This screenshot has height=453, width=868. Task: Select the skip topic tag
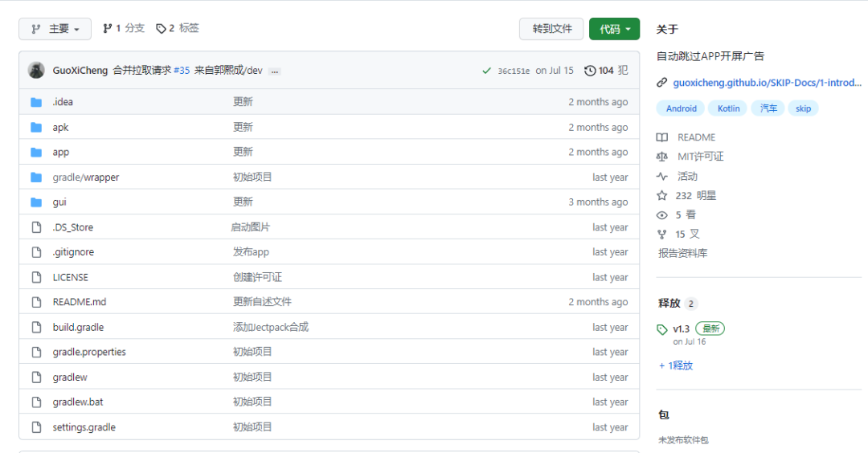tap(803, 108)
